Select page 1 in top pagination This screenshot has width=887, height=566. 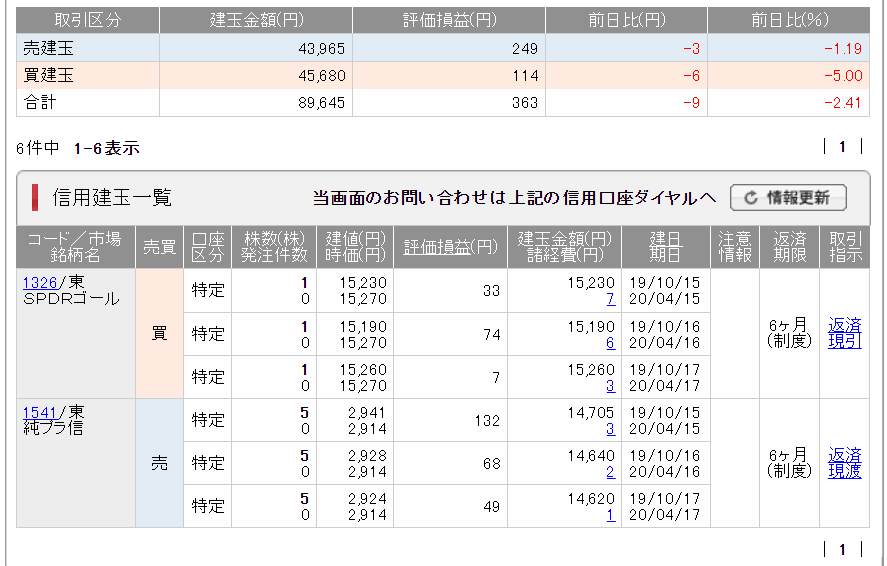point(842,147)
